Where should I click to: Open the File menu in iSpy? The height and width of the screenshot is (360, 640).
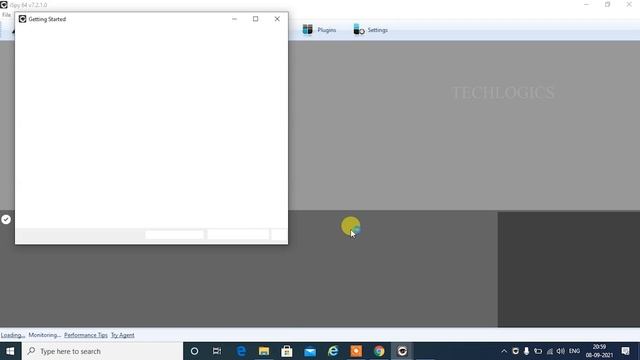[x=6, y=15]
